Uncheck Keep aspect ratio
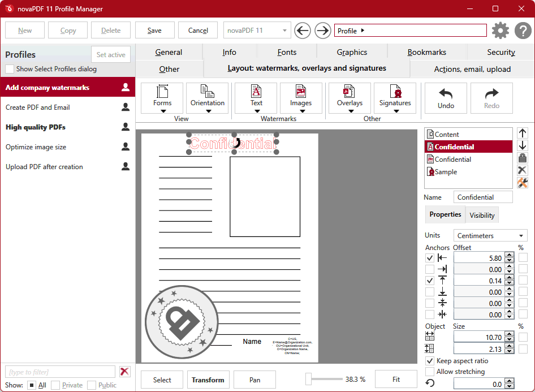Viewport: 535px width, 392px height. [430, 361]
